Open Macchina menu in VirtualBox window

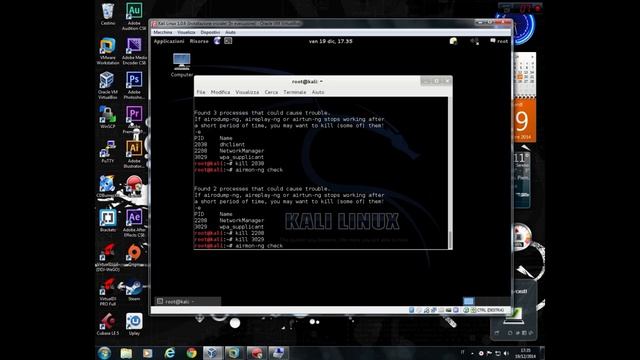(162, 32)
